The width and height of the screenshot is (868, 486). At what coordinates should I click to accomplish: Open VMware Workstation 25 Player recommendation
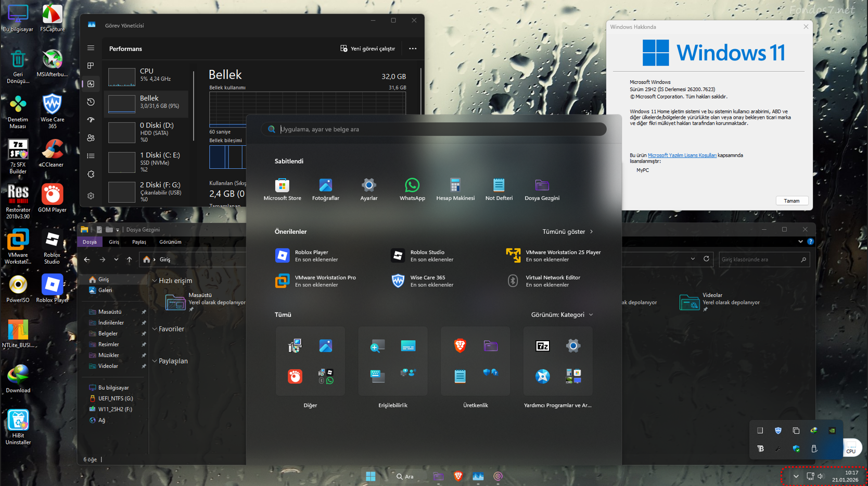(553, 255)
